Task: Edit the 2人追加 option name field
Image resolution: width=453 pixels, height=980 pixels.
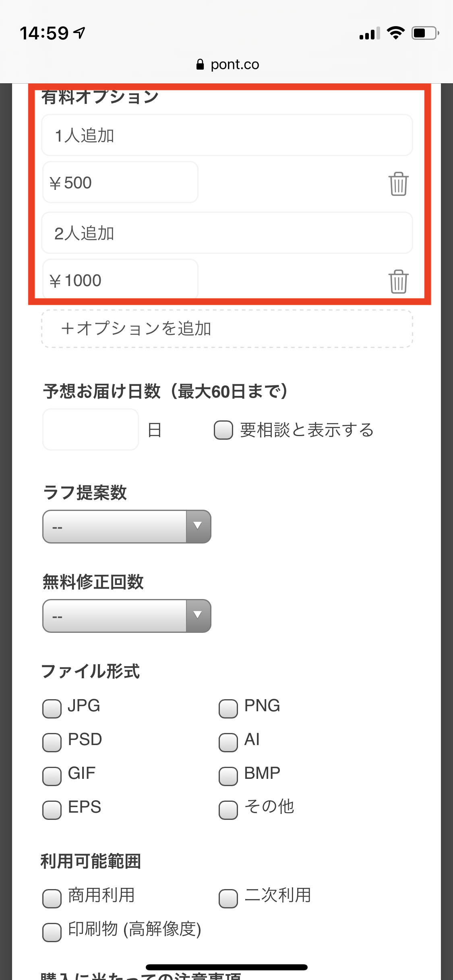Action: [x=227, y=233]
